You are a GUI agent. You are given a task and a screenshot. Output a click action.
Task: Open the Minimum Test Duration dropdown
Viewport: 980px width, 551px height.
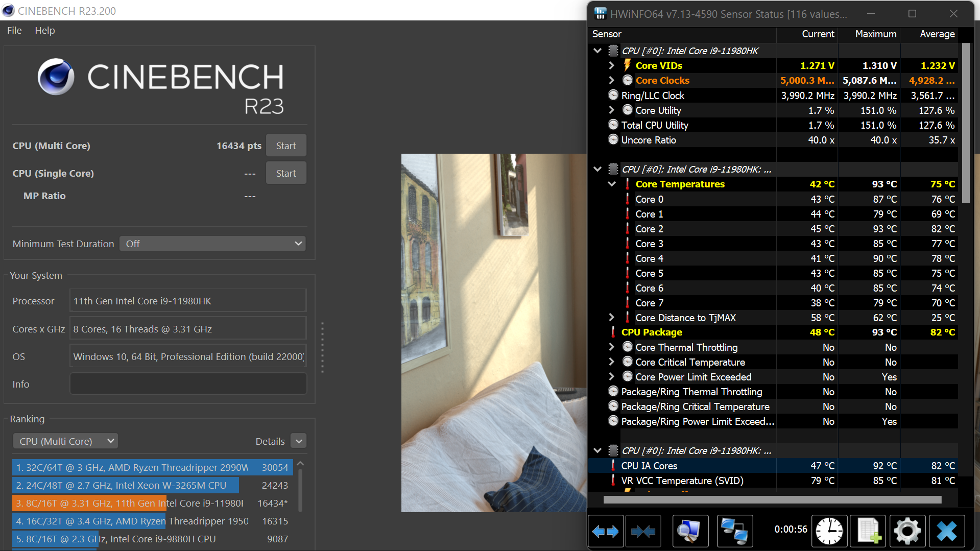click(x=212, y=244)
